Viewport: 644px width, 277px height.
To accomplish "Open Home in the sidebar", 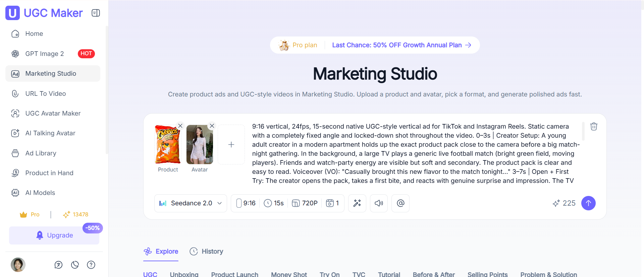I will click(53, 33).
